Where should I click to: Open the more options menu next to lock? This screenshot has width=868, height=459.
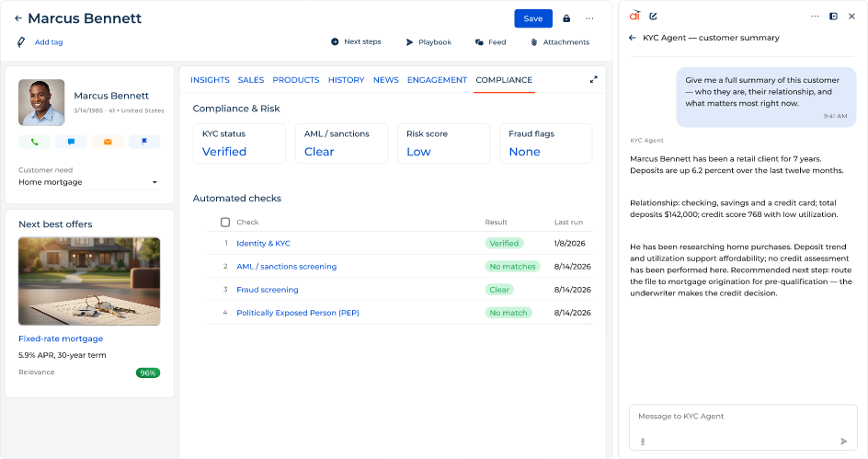point(589,18)
